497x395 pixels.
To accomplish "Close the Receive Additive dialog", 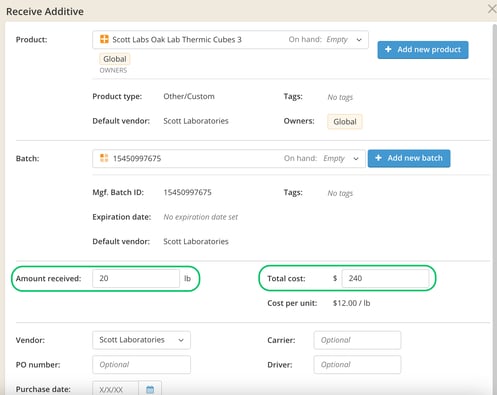I will point(492,9).
